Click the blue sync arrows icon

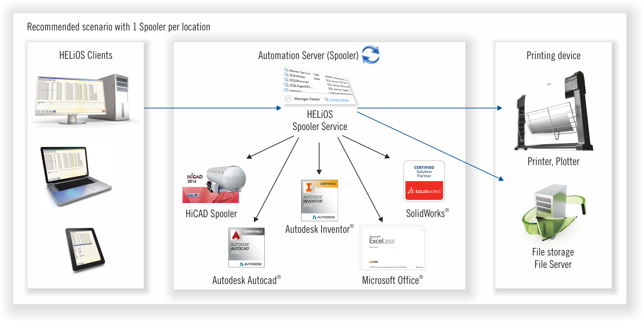(x=371, y=55)
